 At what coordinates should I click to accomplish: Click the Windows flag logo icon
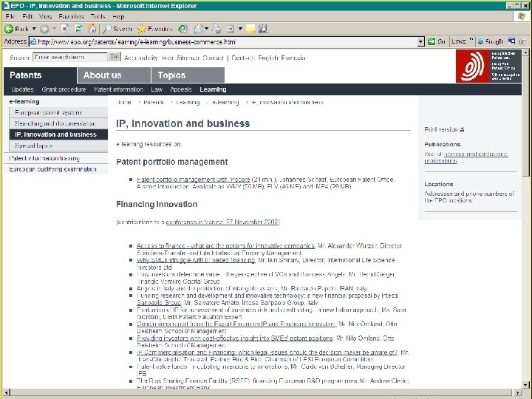coord(522,16)
